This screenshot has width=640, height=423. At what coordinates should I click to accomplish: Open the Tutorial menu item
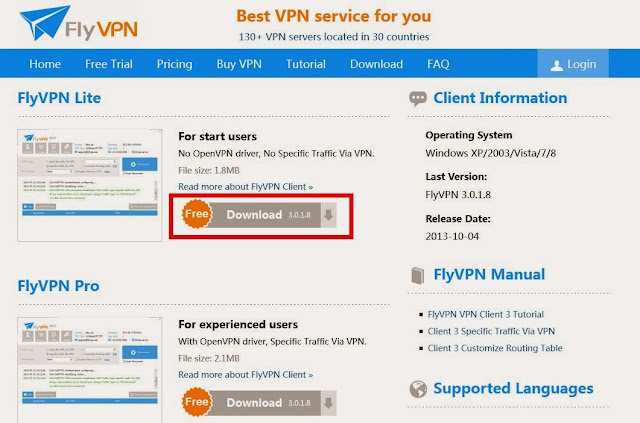(x=306, y=64)
